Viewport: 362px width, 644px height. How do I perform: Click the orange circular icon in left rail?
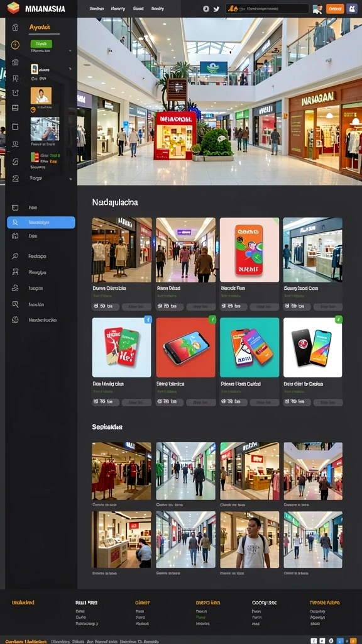pos(15,45)
